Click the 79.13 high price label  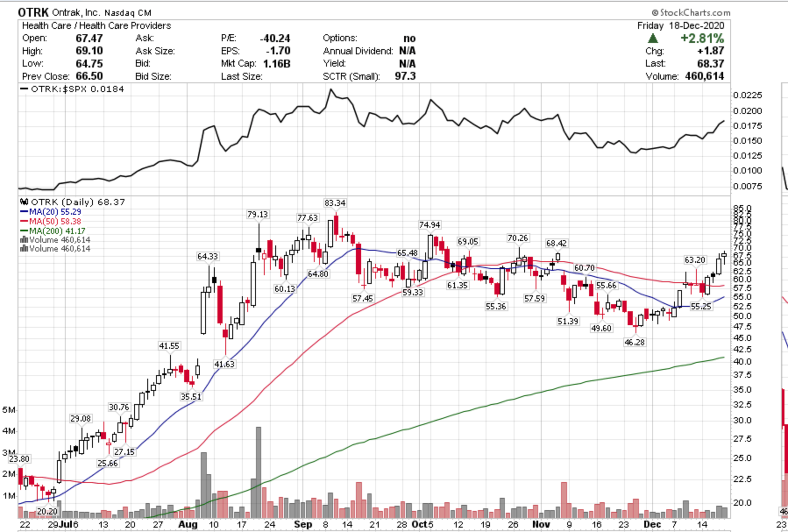tap(257, 214)
